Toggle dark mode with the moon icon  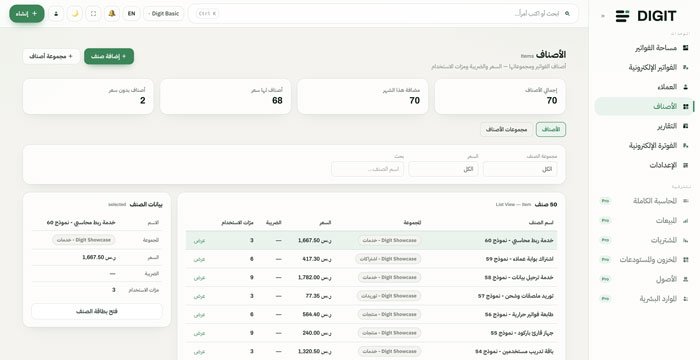75,14
